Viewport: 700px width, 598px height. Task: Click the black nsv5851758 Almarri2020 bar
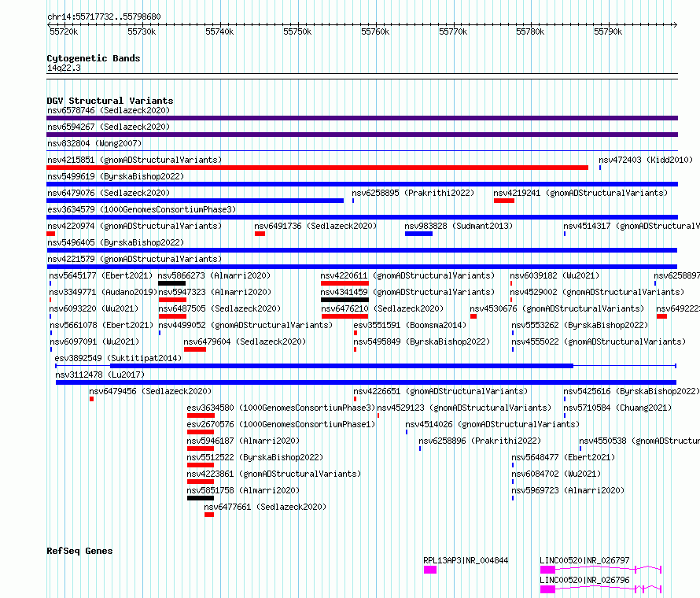point(201,498)
